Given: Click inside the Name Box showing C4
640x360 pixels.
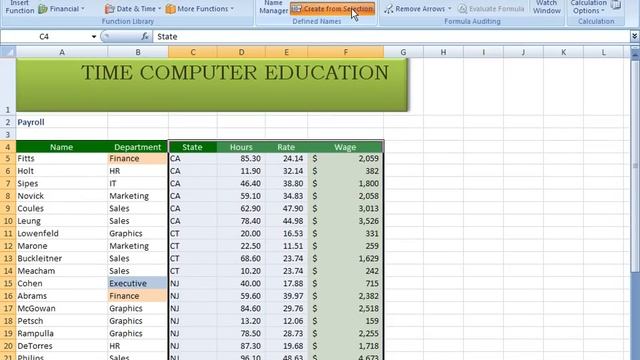Looking at the screenshot, I should [44, 37].
